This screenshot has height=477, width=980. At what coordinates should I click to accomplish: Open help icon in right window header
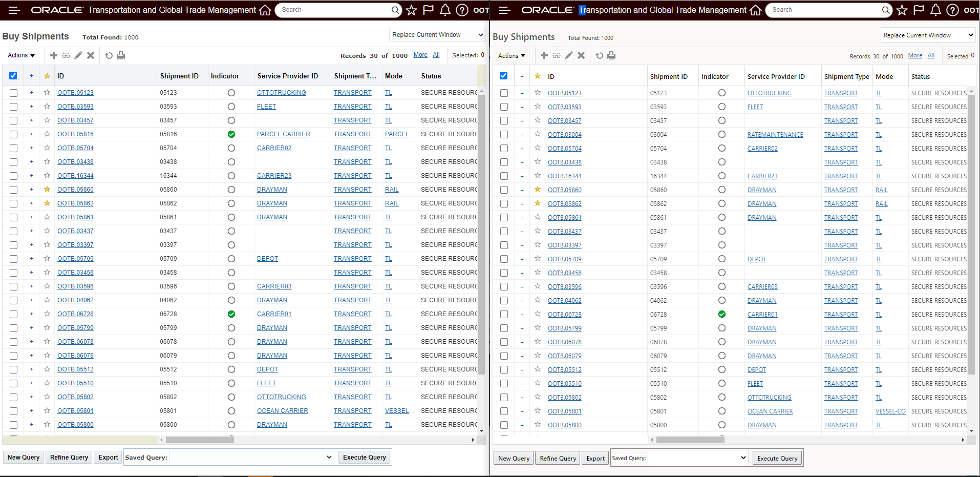click(952, 10)
